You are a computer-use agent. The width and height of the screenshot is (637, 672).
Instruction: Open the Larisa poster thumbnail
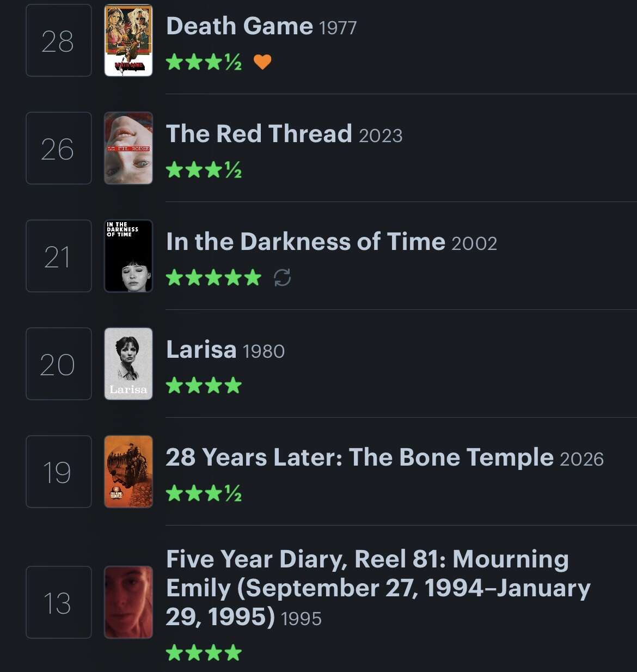(x=128, y=364)
